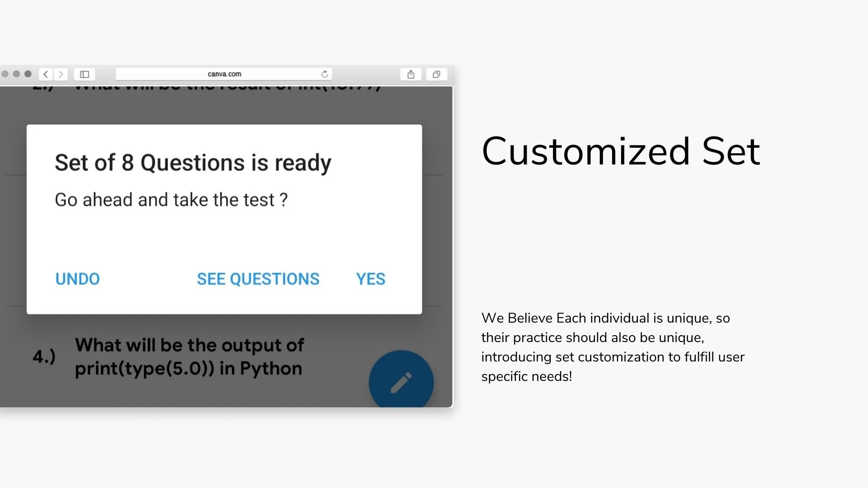Select SEE QUESTIONS in the dialog
868x488 pixels.
point(258,279)
